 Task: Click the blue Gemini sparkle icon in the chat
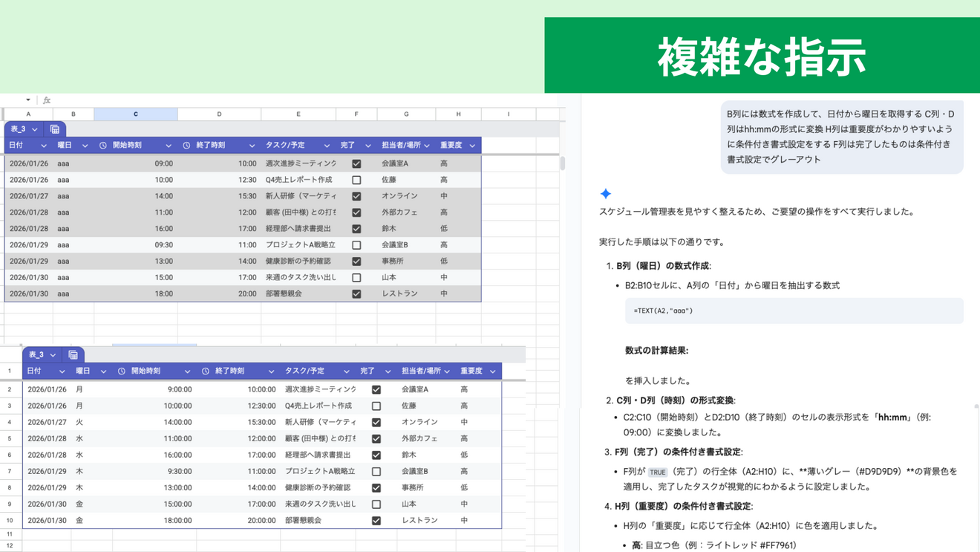tap(606, 194)
